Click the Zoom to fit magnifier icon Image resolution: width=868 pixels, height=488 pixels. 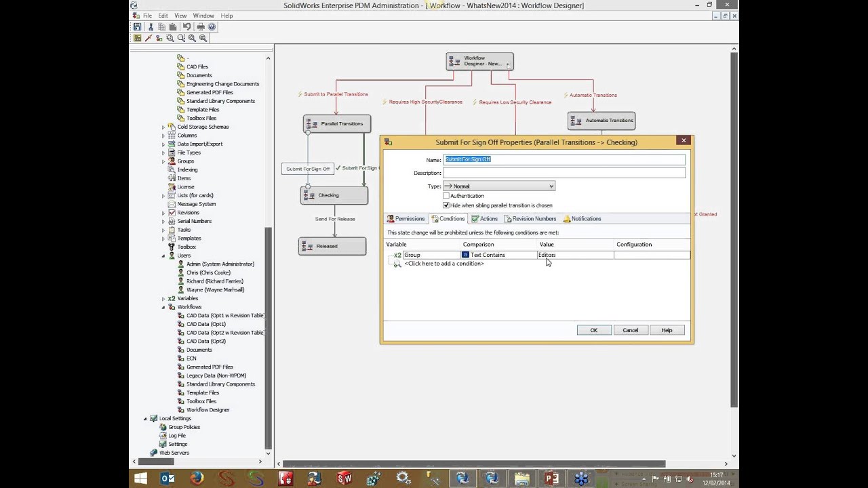[170, 38]
